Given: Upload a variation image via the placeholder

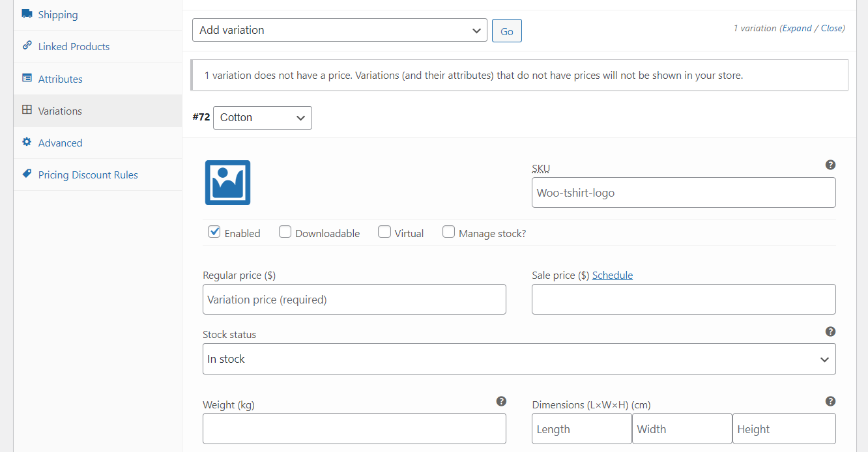Looking at the screenshot, I should tap(227, 183).
